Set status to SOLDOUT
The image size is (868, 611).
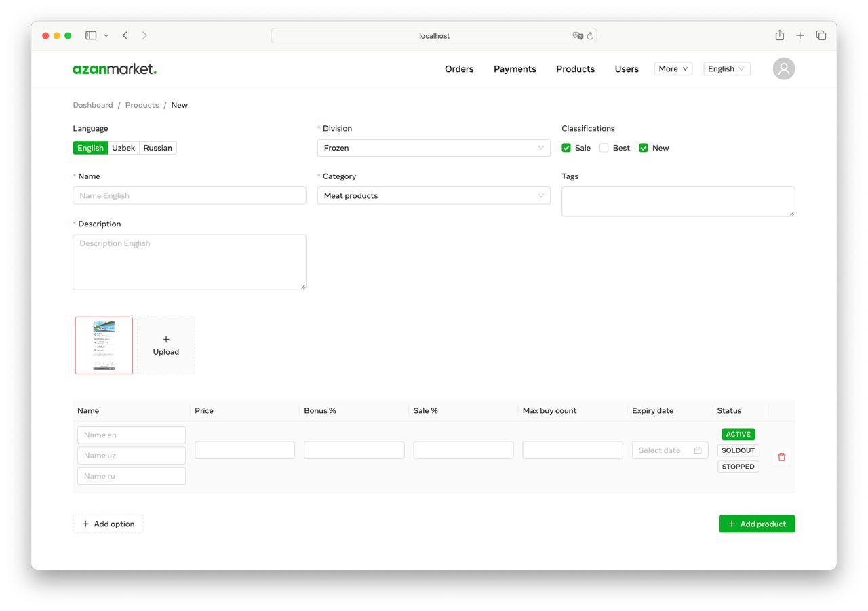coord(738,450)
